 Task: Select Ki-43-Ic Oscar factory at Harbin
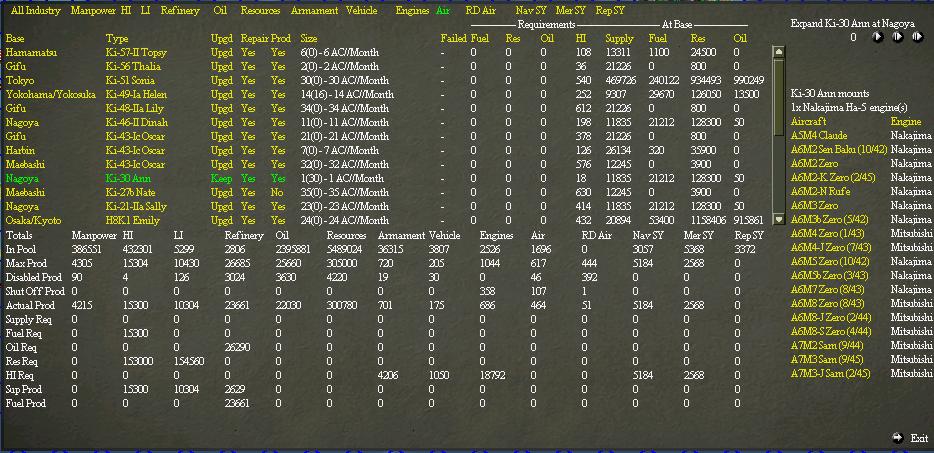135,150
